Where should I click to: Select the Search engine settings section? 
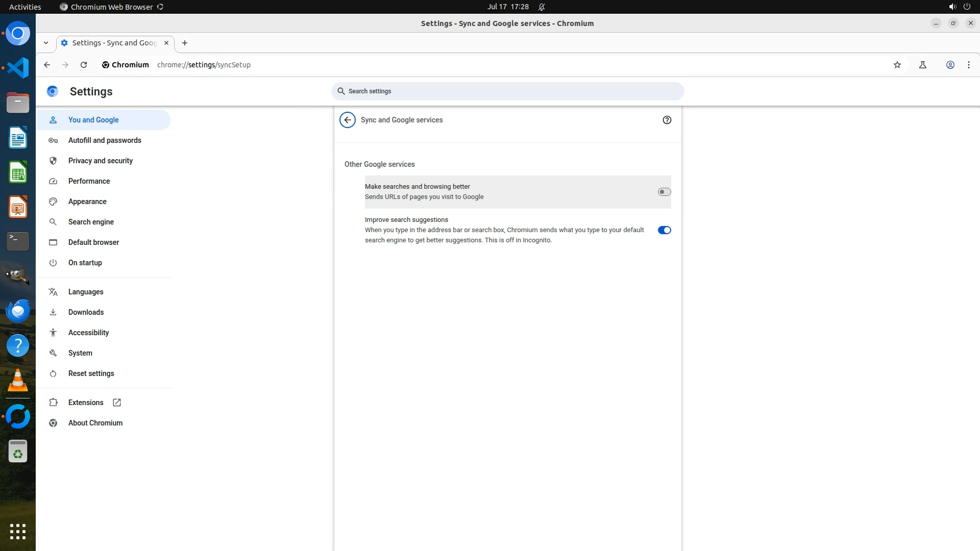tap(91, 222)
